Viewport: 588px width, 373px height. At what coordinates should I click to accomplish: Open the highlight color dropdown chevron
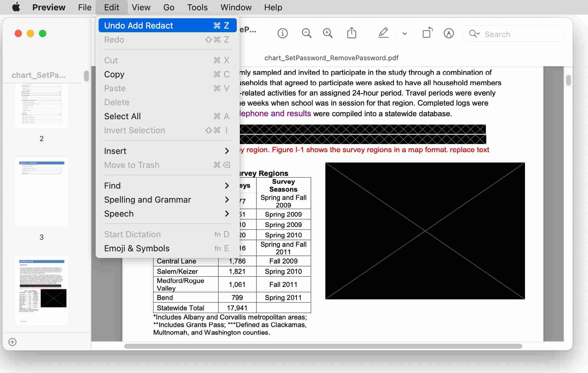point(405,34)
